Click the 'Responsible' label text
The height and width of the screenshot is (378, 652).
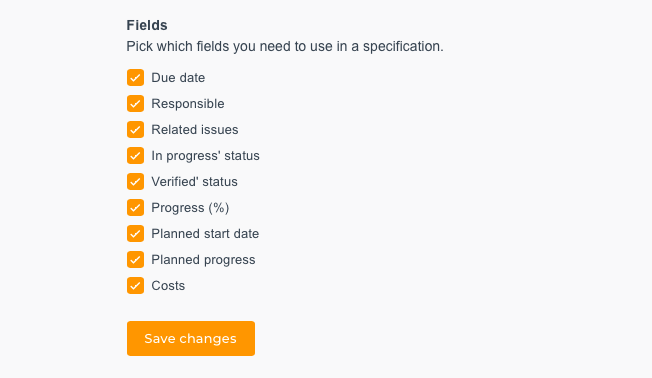188,104
